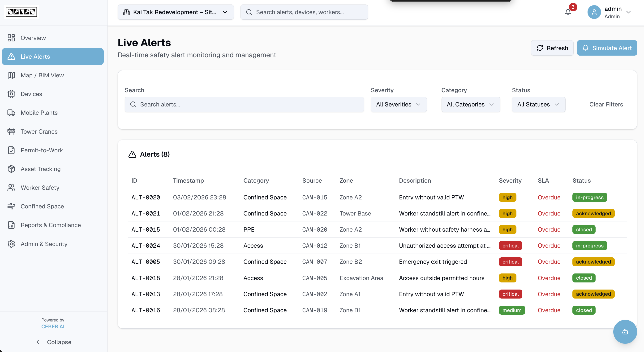Image resolution: width=644 pixels, height=352 pixels.
Task: Open Worker Safety using its sidebar icon
Action: click(11, 188)
